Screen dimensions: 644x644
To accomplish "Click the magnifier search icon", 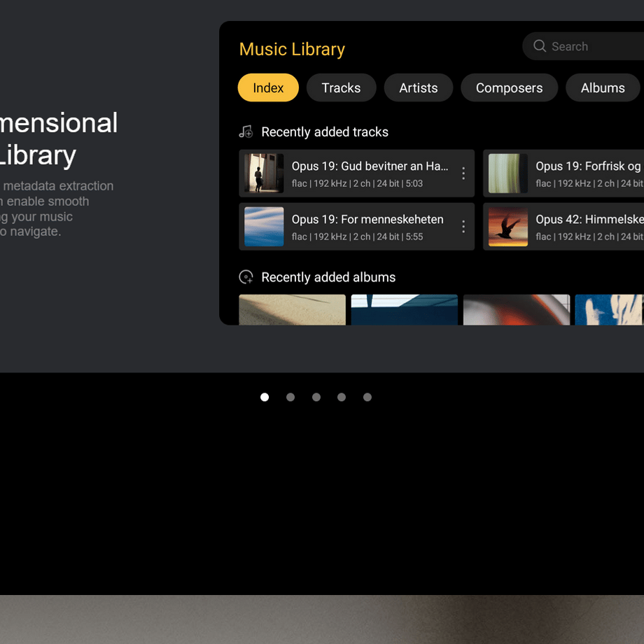I will click(539, 46).
